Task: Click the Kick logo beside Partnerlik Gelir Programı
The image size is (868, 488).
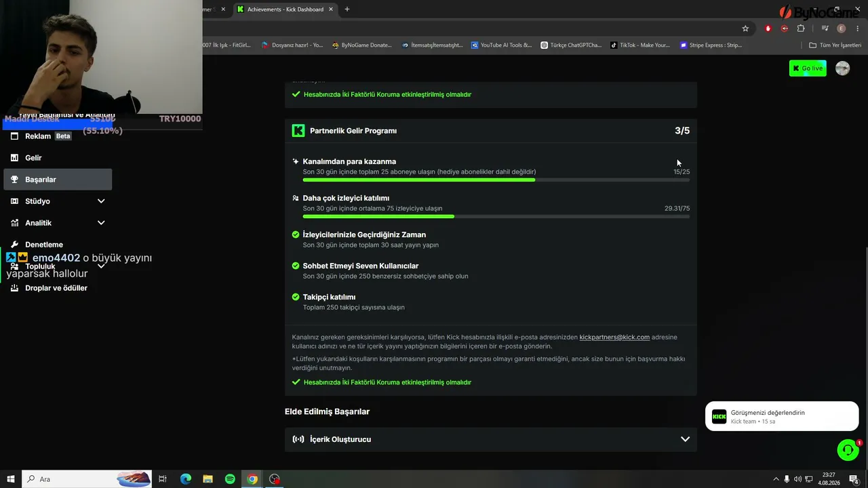Action: (298, 131)
